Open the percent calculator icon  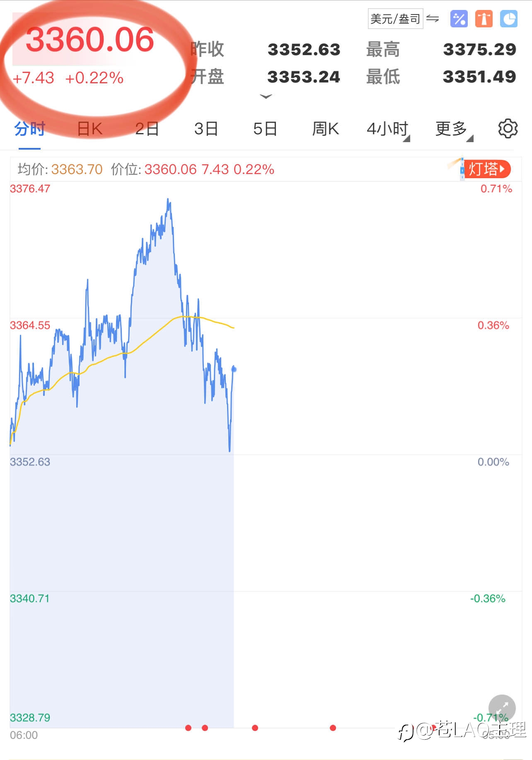tap(459, 19)
